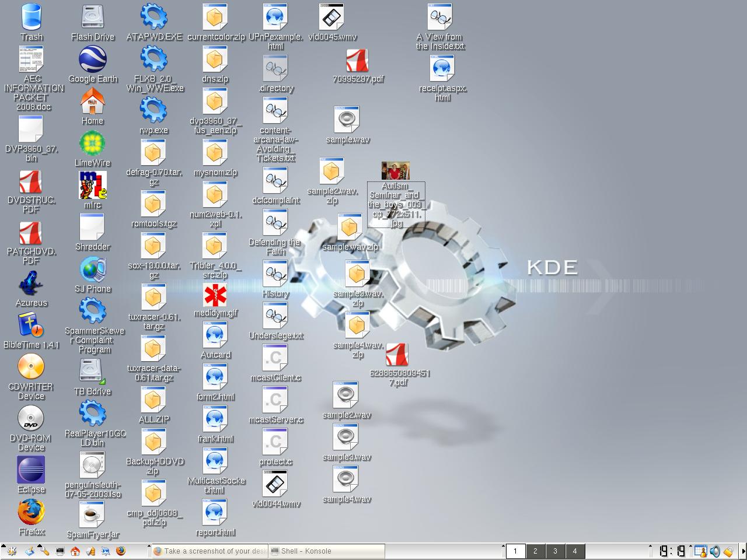Select the Autism Seminar jpg thumbnail
The image size is (747, 560).
tap(396, 171)
